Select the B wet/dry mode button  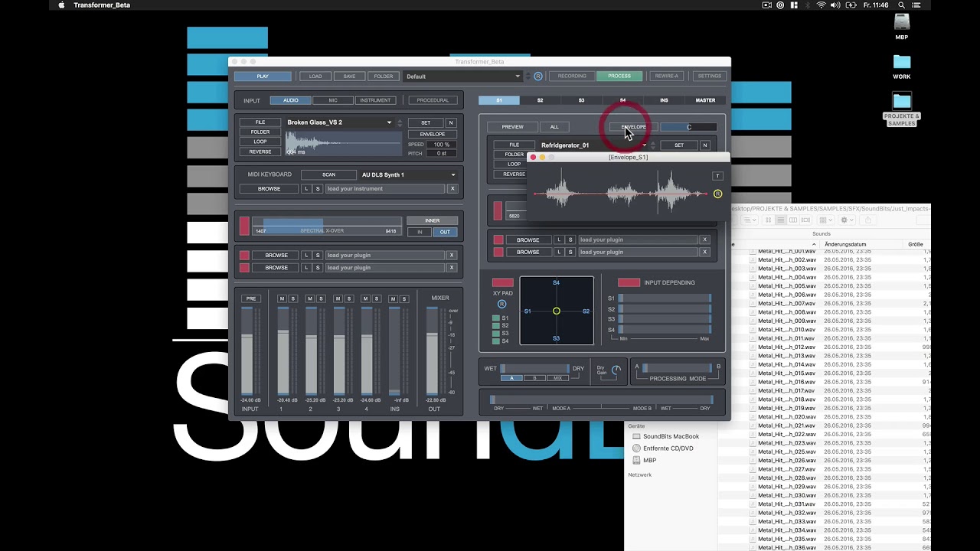click(x=534, y=378)
